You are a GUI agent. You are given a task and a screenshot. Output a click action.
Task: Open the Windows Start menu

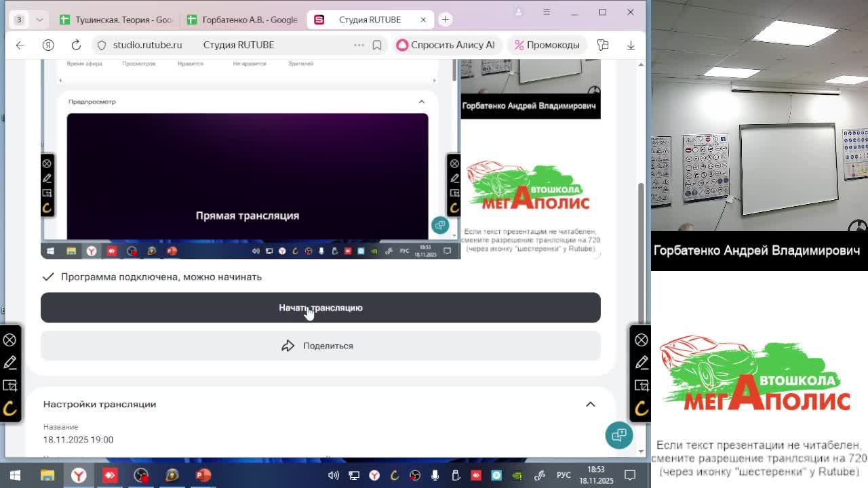tap(15, 475)
